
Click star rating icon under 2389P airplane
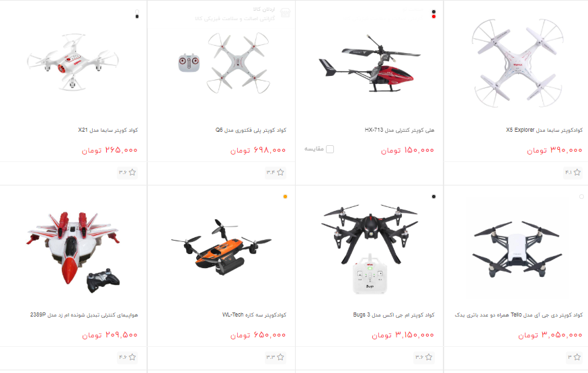point(132,358)
